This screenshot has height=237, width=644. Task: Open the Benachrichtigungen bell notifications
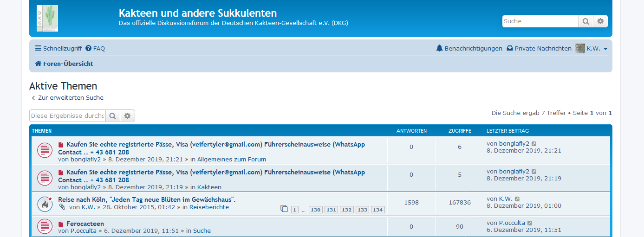(x=469, y=48)
